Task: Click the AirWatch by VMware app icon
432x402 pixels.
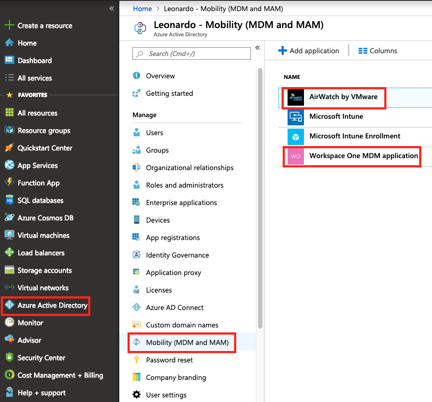Action: coord(296,97)
